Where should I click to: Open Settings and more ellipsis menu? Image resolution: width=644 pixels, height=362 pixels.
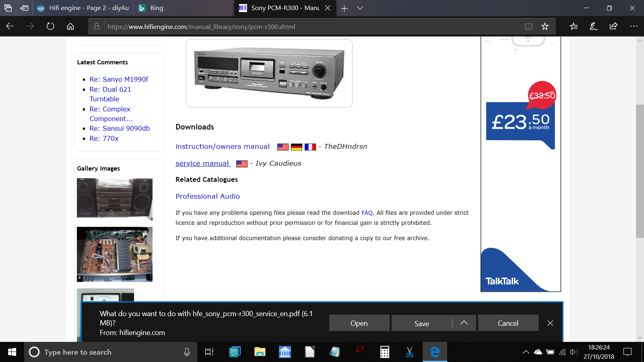634,27
